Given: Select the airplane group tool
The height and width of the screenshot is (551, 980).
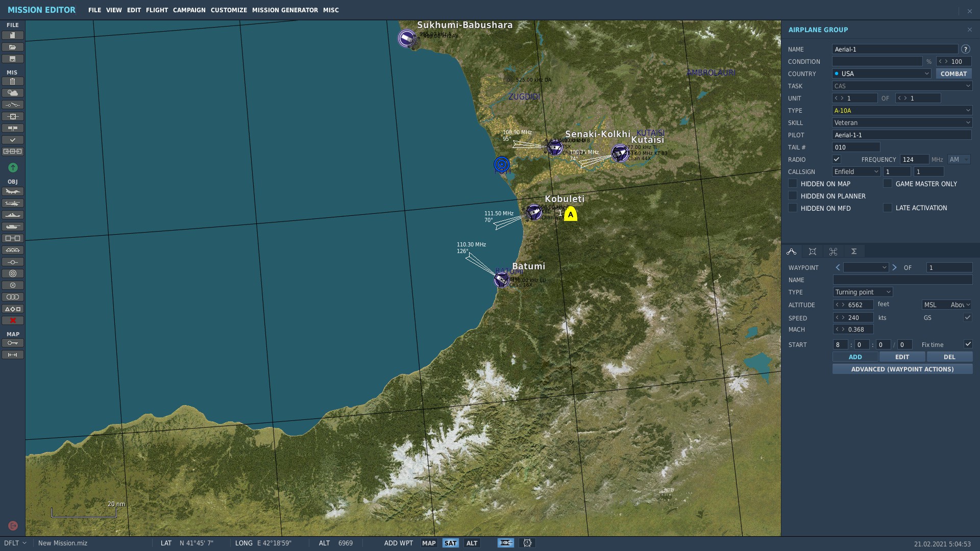Looking at the screenshot, I should point(13,192).
